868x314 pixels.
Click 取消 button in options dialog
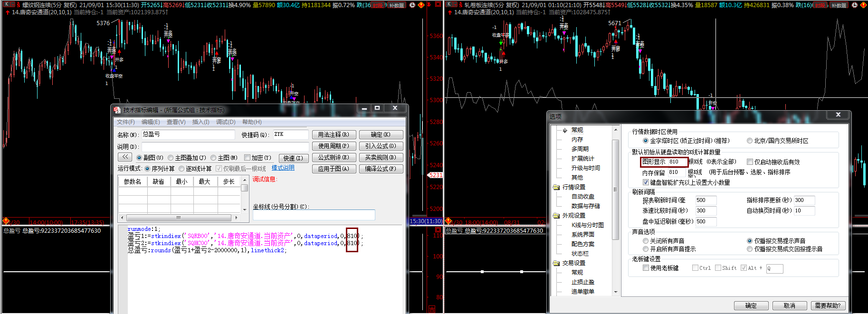click(790, 305)
